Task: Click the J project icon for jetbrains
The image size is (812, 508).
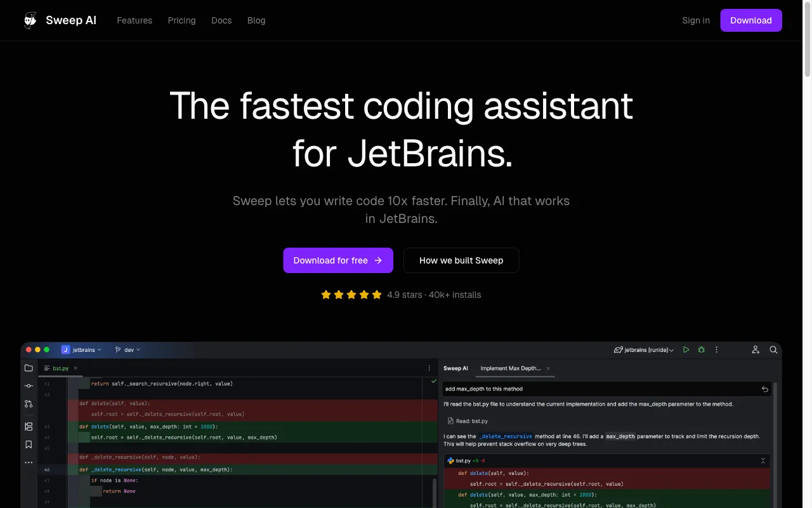Action: pyautogui.click(x=65, y=350)
